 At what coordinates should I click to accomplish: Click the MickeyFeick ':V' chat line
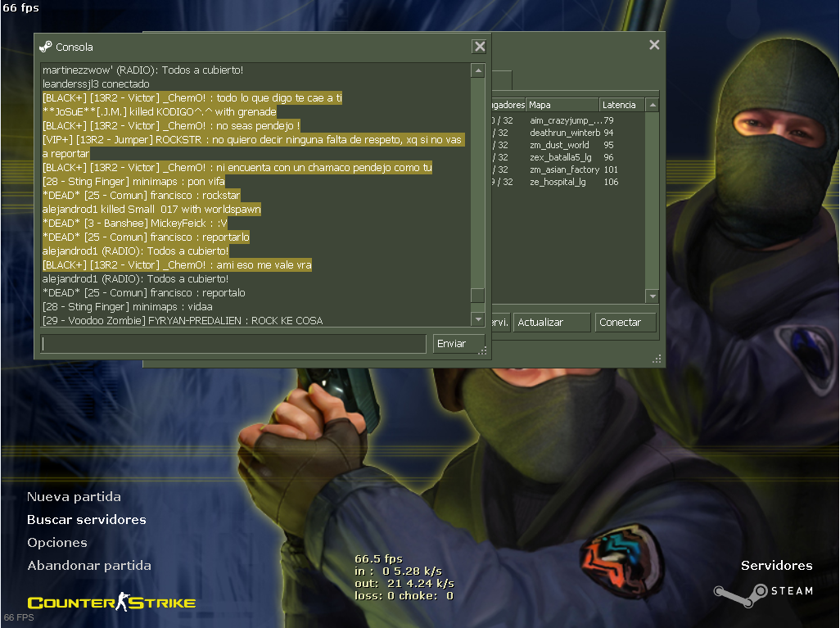[134, 224]
